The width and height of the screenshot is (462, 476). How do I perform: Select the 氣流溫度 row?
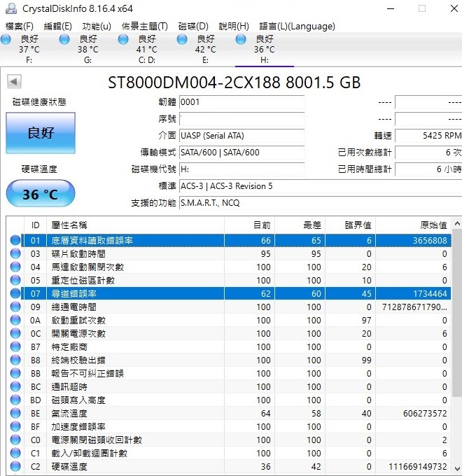[x=229, y=413]
